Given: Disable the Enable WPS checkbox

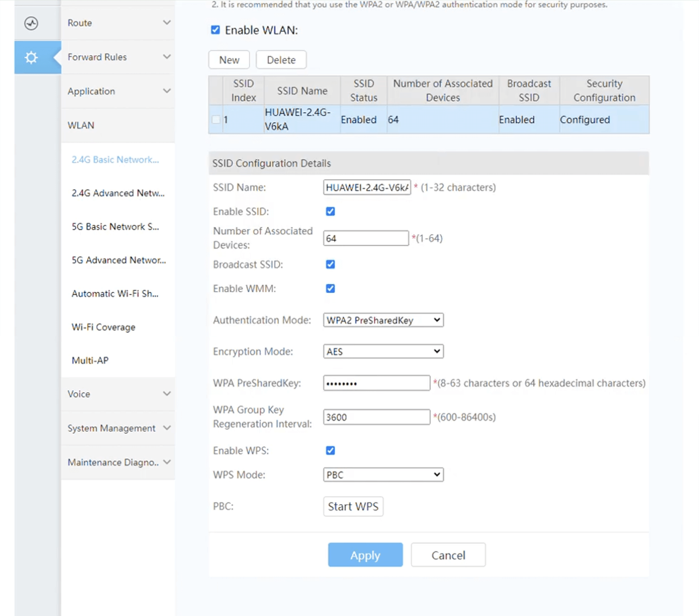Looking at the screenshot, I should (330, 451).
